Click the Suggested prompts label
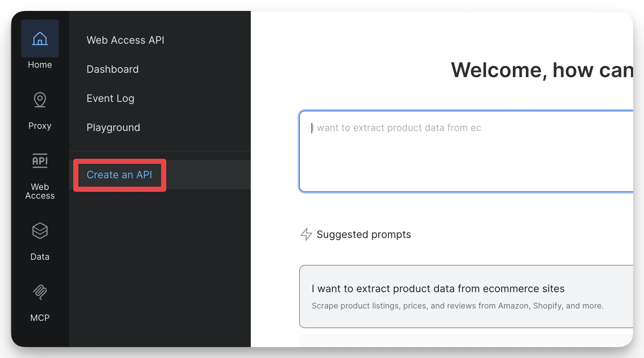 click(363, 235)
